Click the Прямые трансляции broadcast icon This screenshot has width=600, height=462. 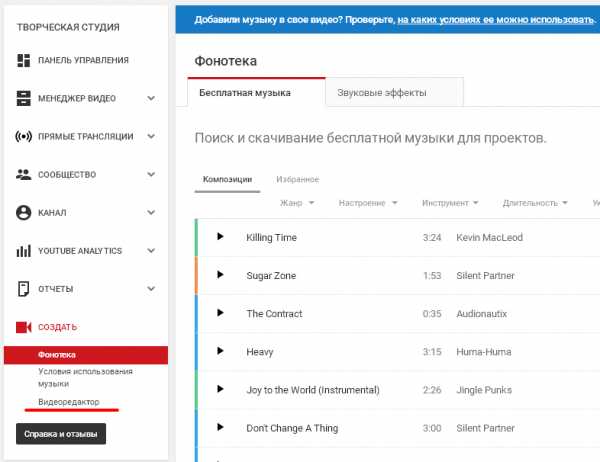pos(23,136)
